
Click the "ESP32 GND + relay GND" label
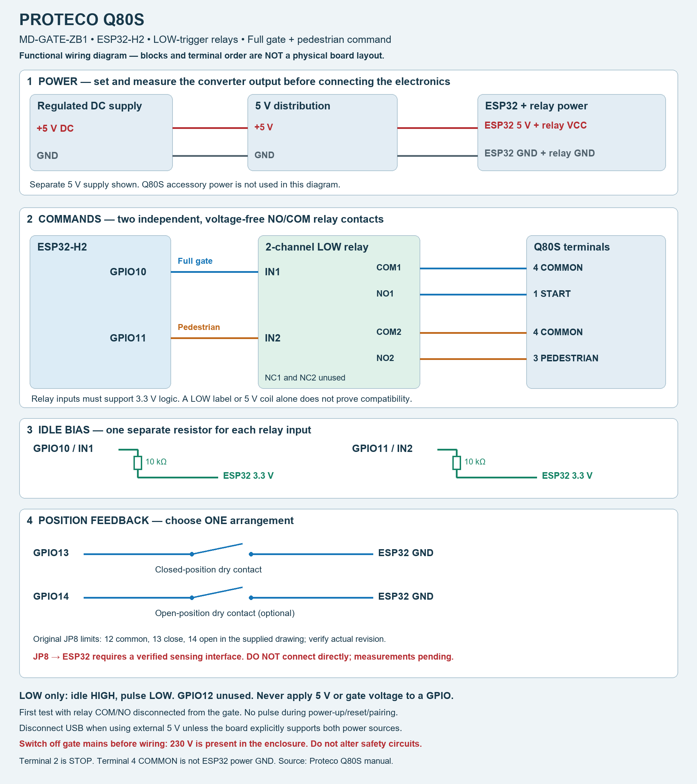coord(540,153)
